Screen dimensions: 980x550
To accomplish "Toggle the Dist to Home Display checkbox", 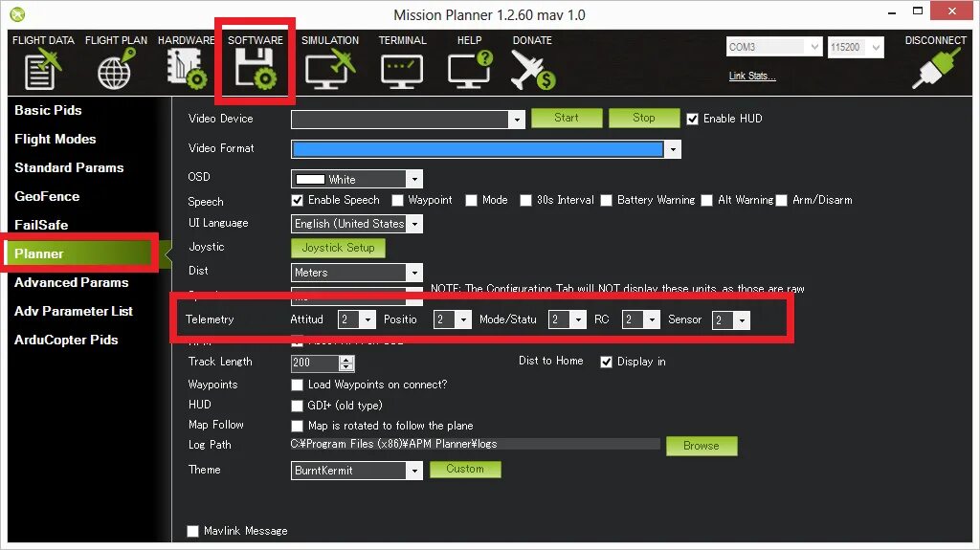I will point(606,362).
